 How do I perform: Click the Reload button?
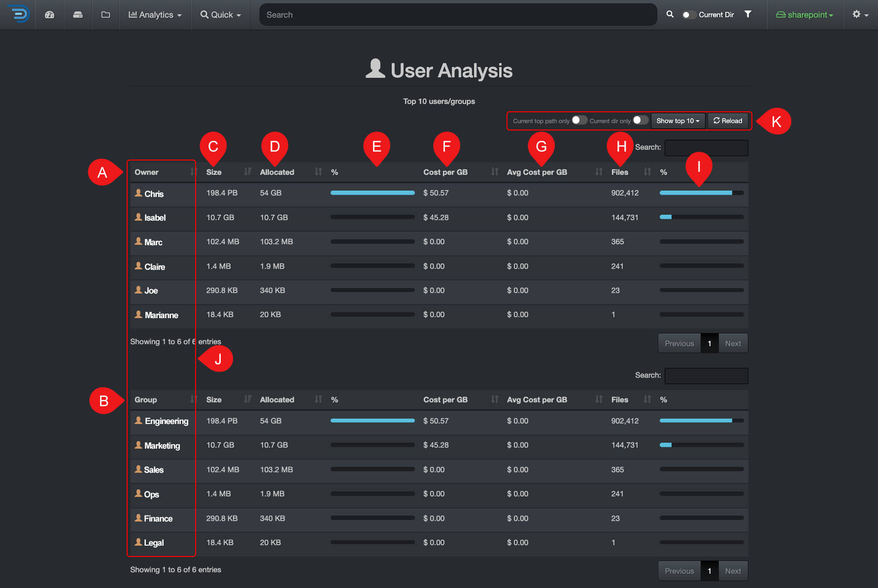click(728, 121)
